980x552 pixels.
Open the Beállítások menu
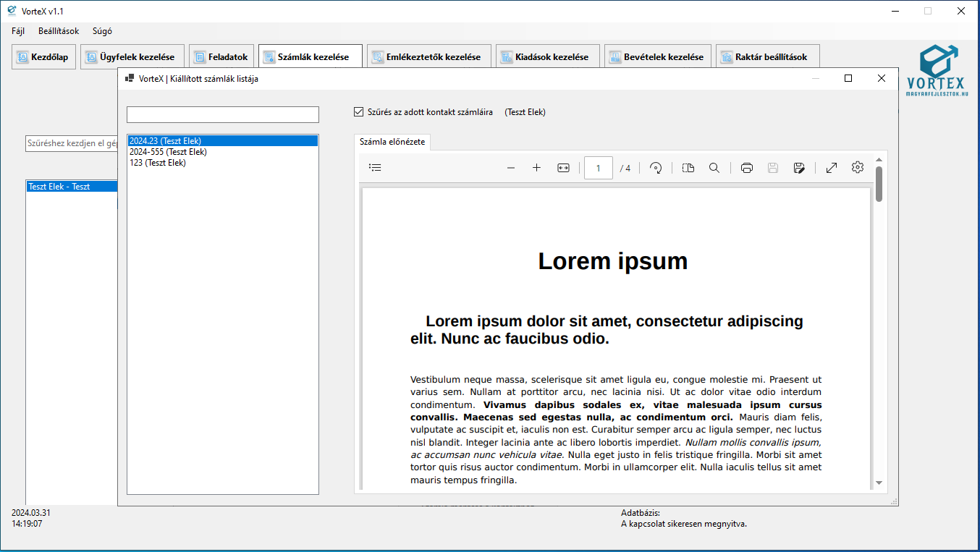pyautogui.click(x=59, y=31)
